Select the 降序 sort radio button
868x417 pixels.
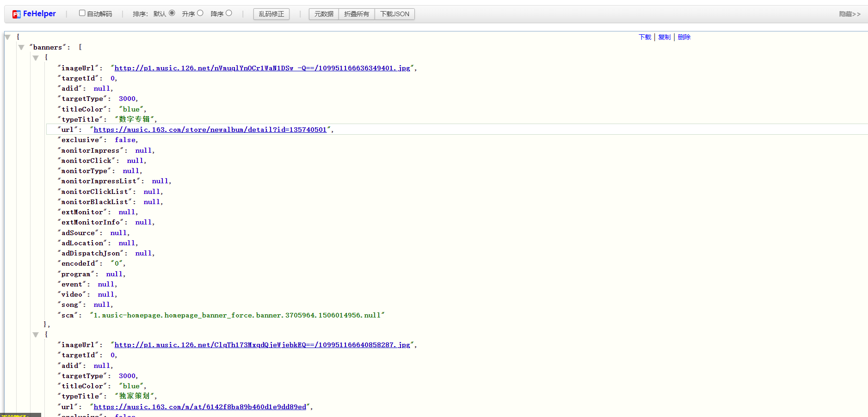coord(229,12)
